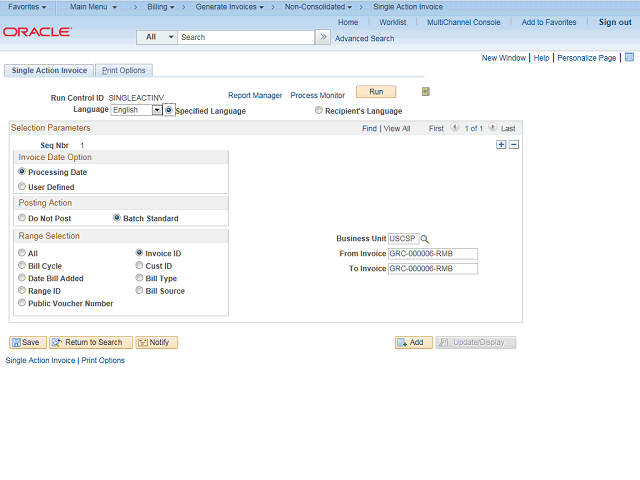640x480 pixels.
Task: Click the Notify button
Action: (x=157, y=342)
